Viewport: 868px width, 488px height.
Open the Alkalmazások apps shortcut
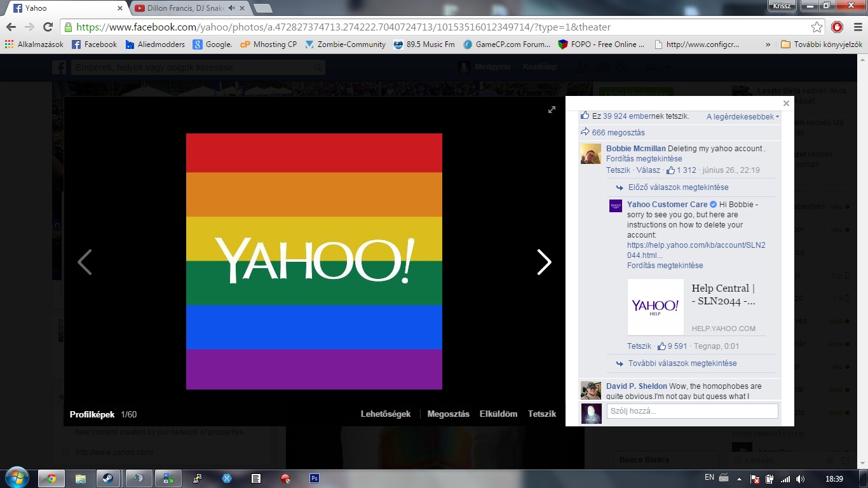click(34, 44)
